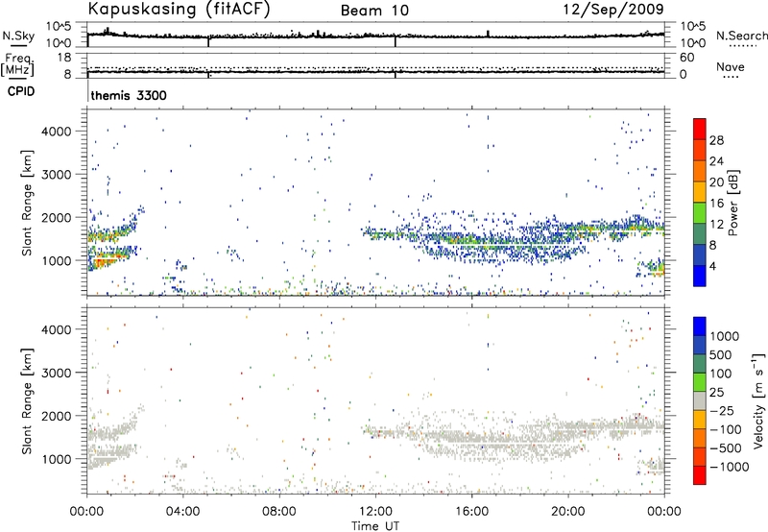
Task: Click the '20:00' time tick label
Action: (567, 512)
